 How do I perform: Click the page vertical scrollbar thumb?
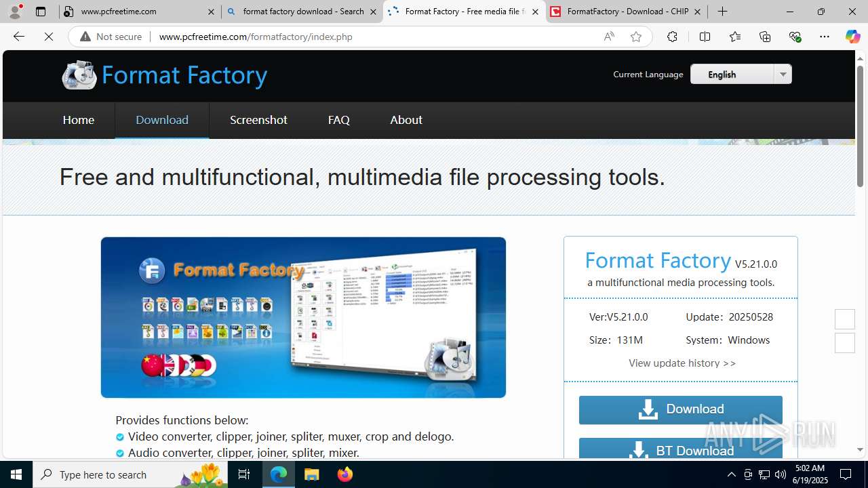click(x=860, y=126)
